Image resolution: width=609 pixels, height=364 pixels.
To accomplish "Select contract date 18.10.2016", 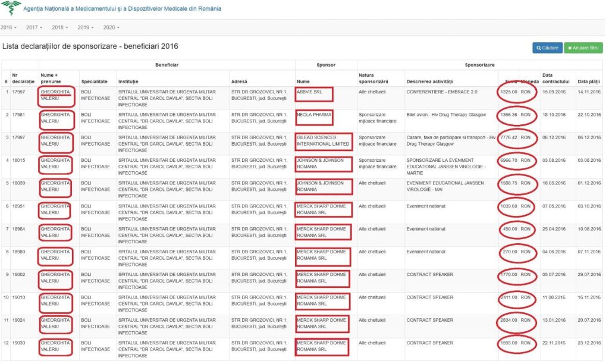I will tap(554, 115).
